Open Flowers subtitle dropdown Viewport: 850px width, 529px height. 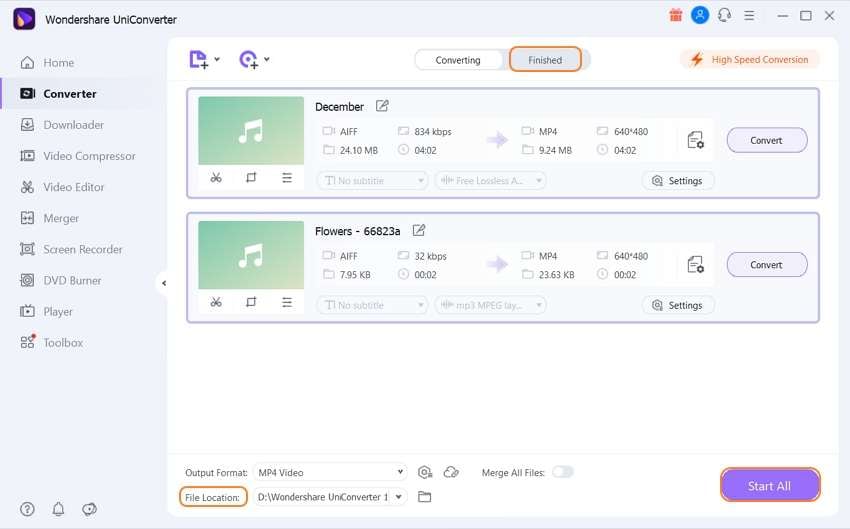pos(372,305)
